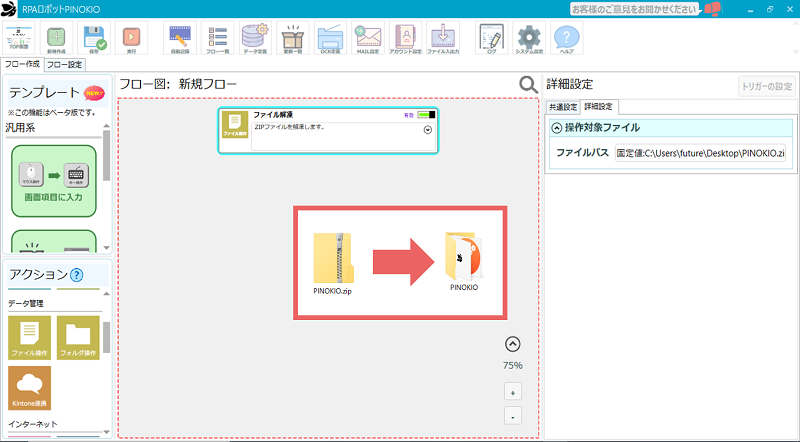
Task: Click the 汎用系 category heading
Action: [x=20, y=128]
